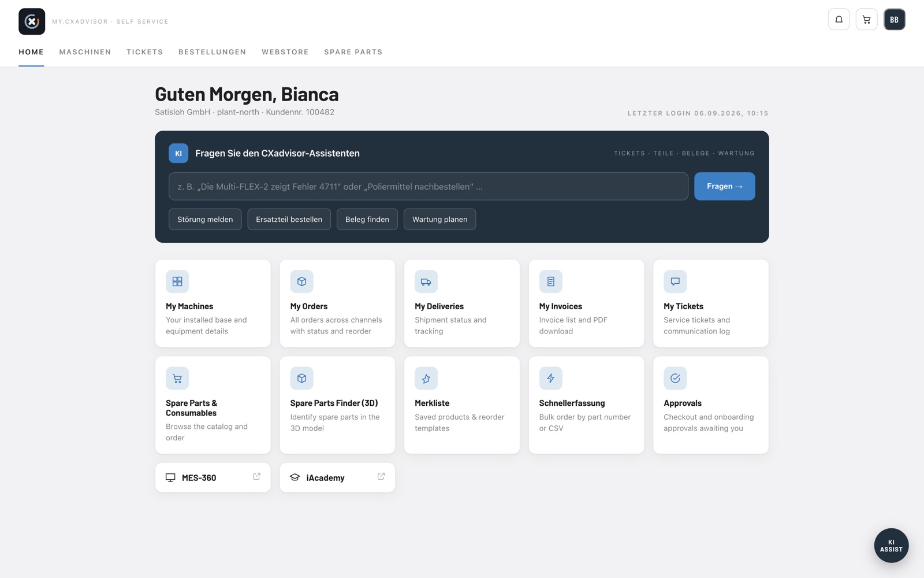This screenshot has width=924, height=578.
Task: Open the Bestellungen tab
Action: (213, 52)
